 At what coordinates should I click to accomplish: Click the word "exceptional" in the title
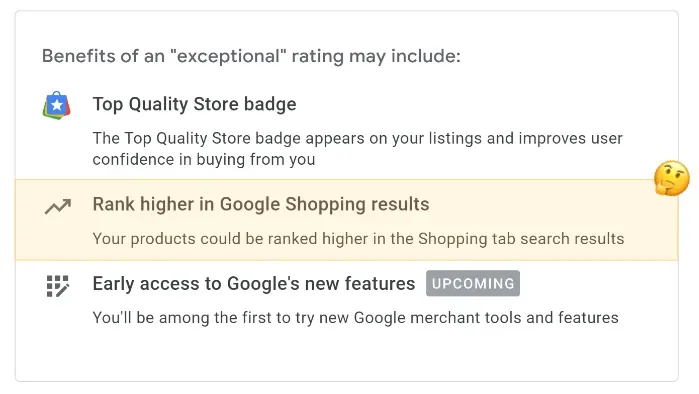(228, 56)
